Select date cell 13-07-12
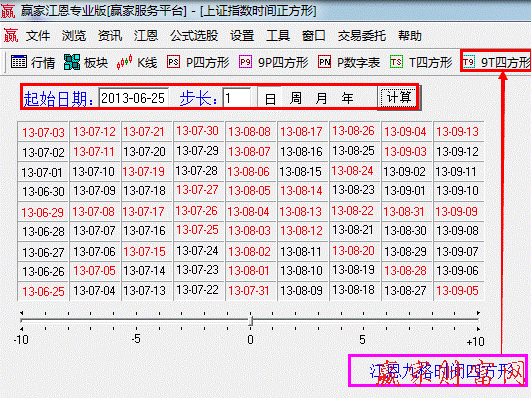Viewport: 531px width, 398px height. coord(94,132)
